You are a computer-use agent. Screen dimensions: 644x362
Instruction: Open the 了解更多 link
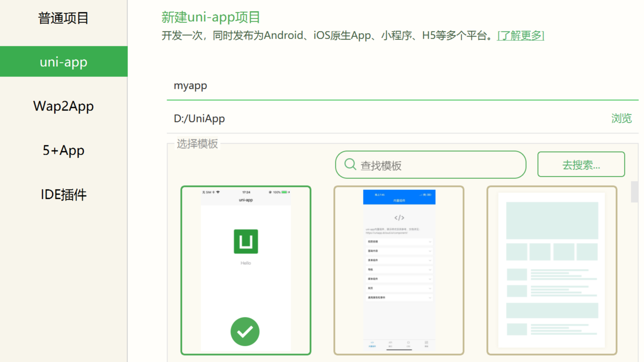[521, 35]
